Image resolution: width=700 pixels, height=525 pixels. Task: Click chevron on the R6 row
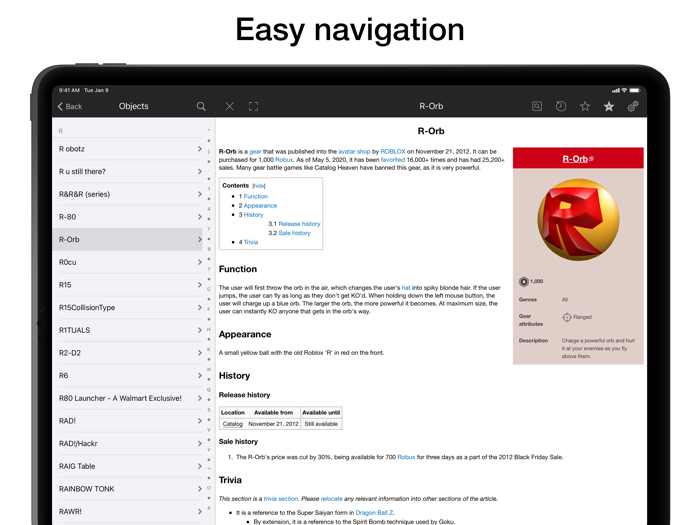[200, 375]
